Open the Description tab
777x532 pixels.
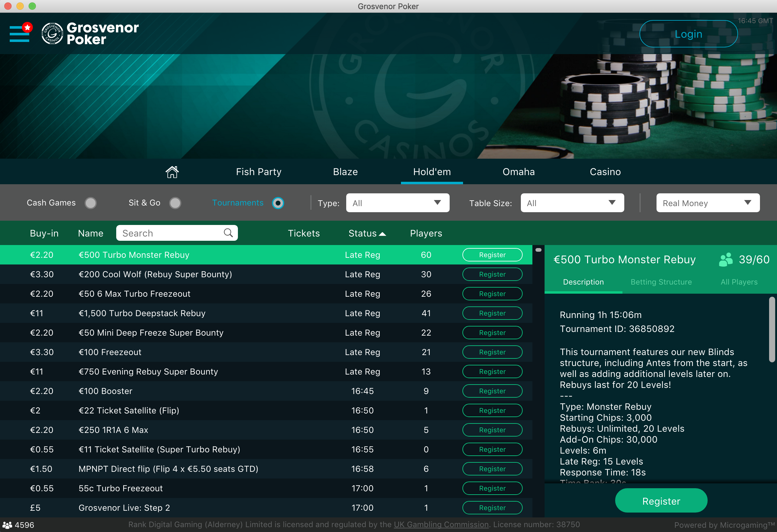(x=584, y=282)
